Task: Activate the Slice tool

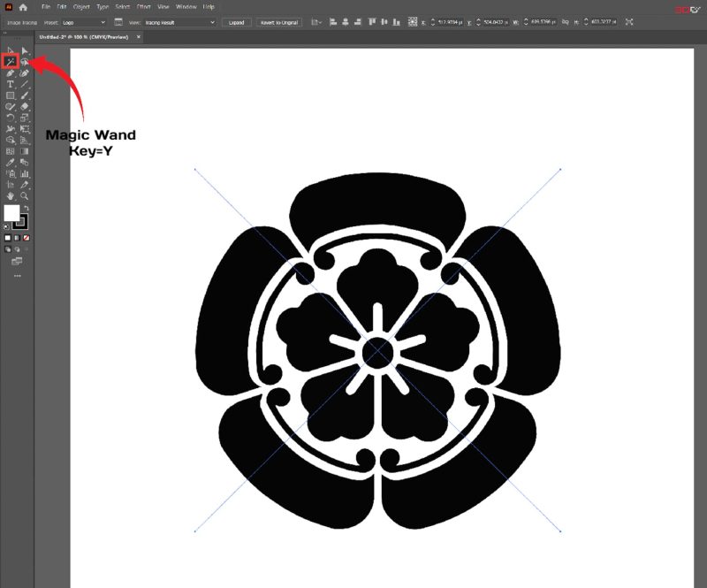Action: (25, 185)
